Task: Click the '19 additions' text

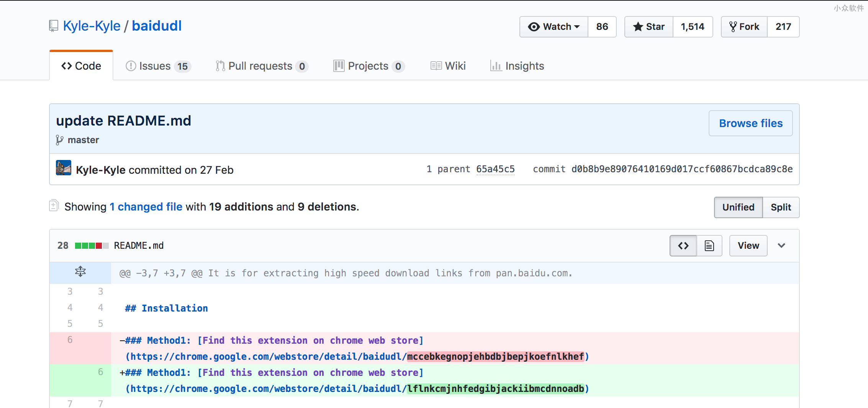Action: point(241,207)
